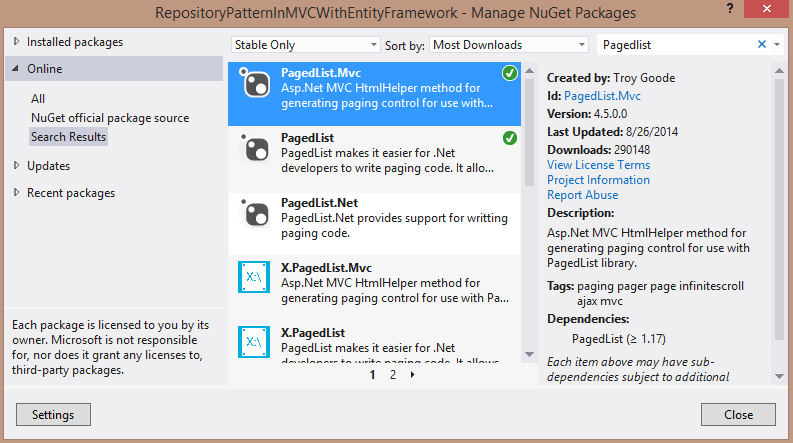Open the Project Information link
Image resolution: width=793 pixels, height=443 pixels.
[598, 180]
